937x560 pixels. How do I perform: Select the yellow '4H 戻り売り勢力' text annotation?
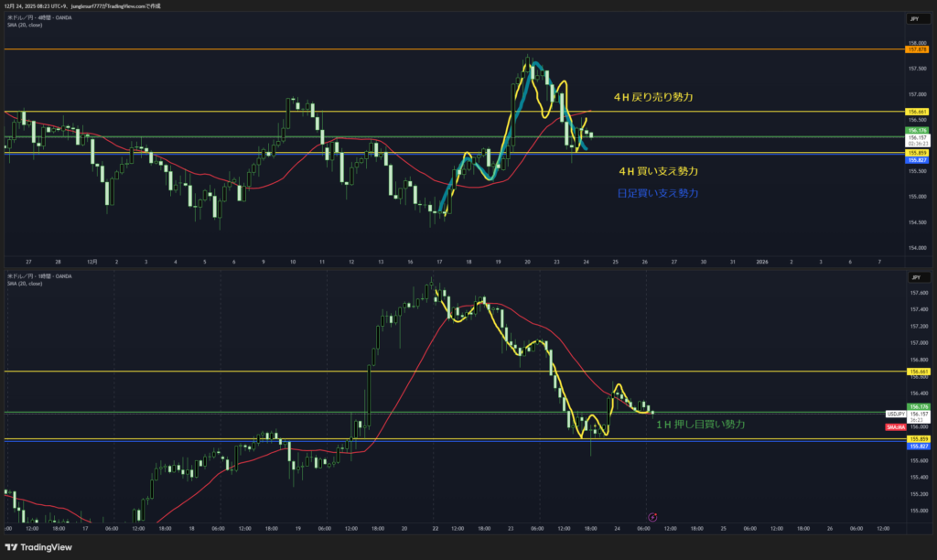pyautogui.click(x=653, y=96)
